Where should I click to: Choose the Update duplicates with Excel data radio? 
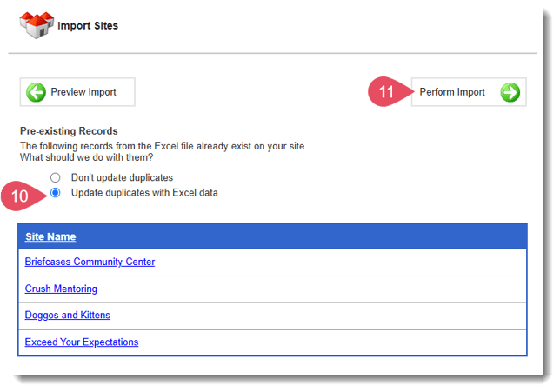[x=56, y=193]
